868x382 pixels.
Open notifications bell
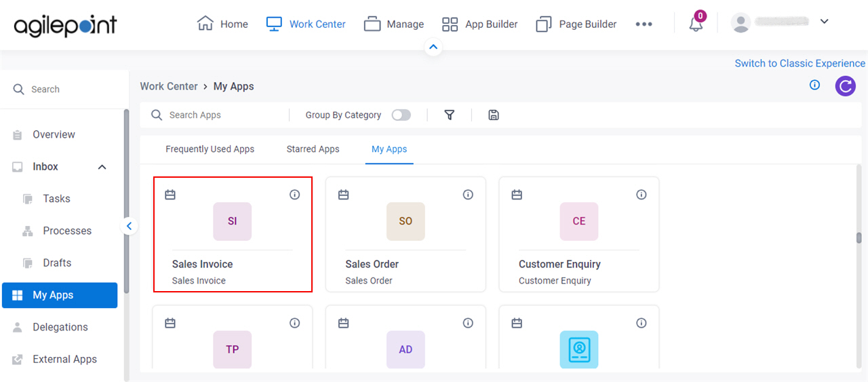coord(696,24)
